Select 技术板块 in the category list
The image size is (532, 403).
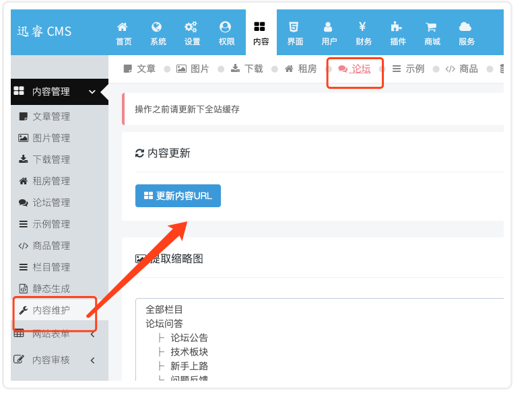[189, 352]
